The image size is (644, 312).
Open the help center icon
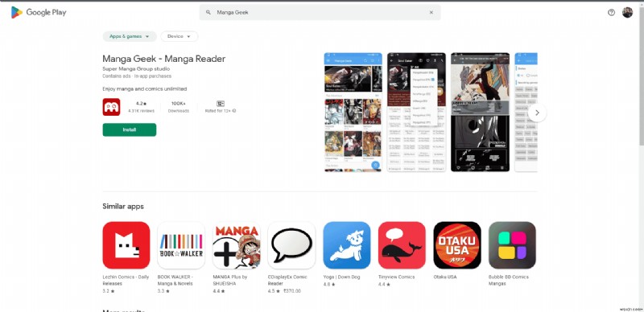[x=611, y=12]
